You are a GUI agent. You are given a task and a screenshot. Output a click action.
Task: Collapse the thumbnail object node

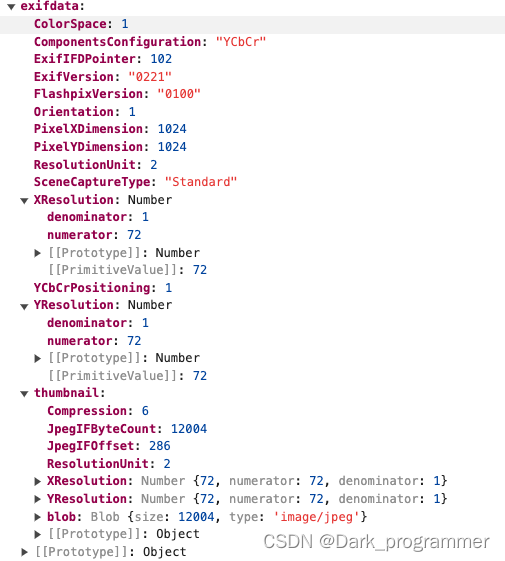pos(24,394)
